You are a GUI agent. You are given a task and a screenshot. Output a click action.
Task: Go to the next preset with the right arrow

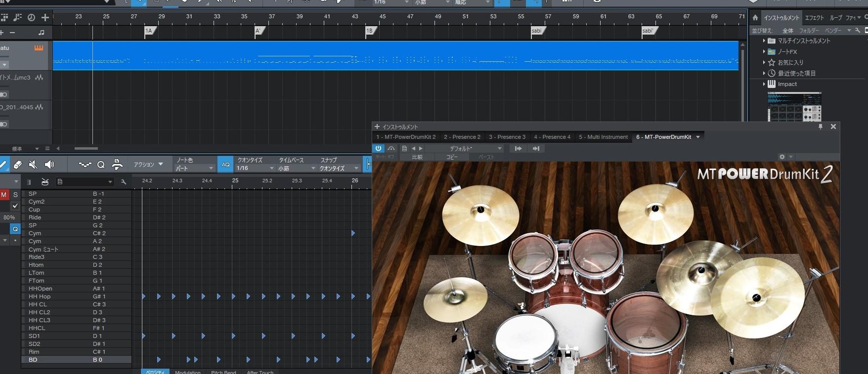point(421,148)
